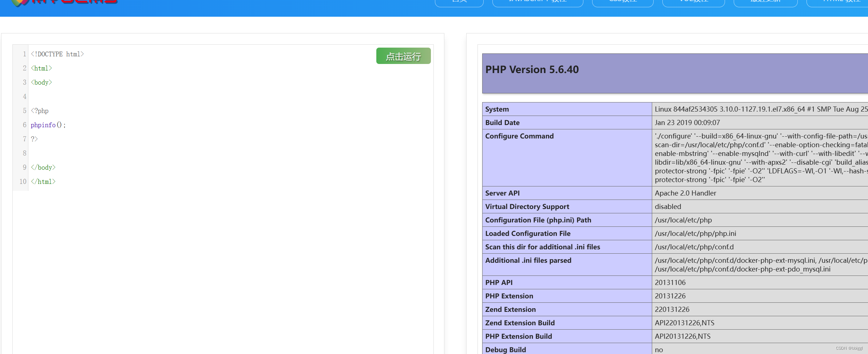Click the 'API20131226,NTS' value
The image size is (868, 354).
pos(683,336)
